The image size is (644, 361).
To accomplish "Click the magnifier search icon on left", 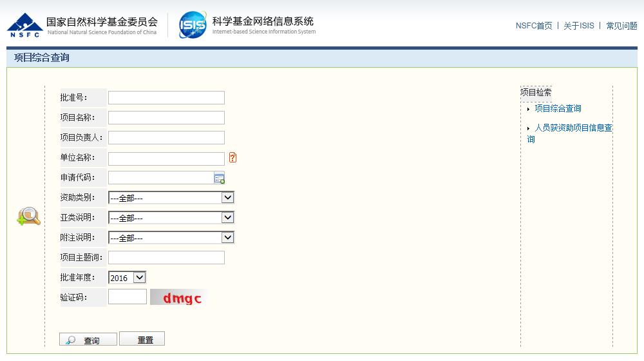I will (28, 217).
